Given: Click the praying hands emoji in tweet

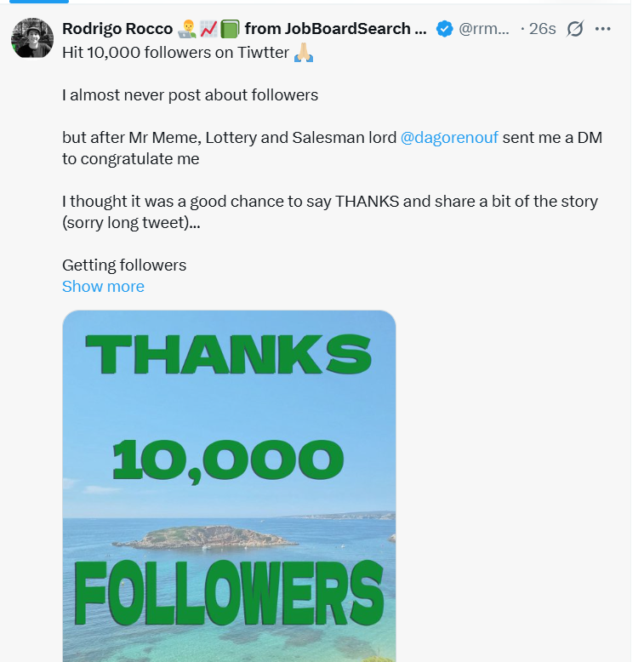Looking at the screenshot, I should (x=304, y=52).
